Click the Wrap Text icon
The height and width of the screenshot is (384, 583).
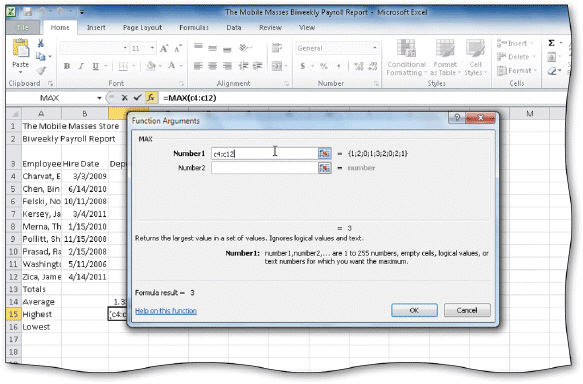coord(277,48)
